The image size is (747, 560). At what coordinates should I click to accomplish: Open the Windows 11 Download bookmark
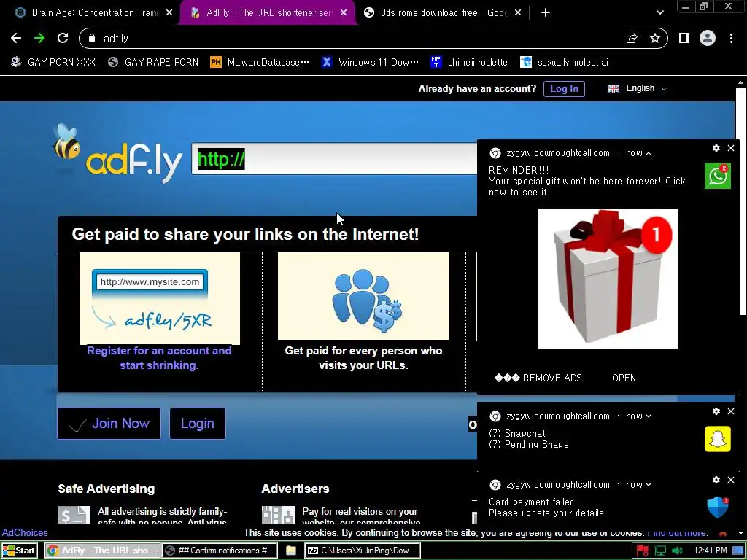[x=370, y=62]
